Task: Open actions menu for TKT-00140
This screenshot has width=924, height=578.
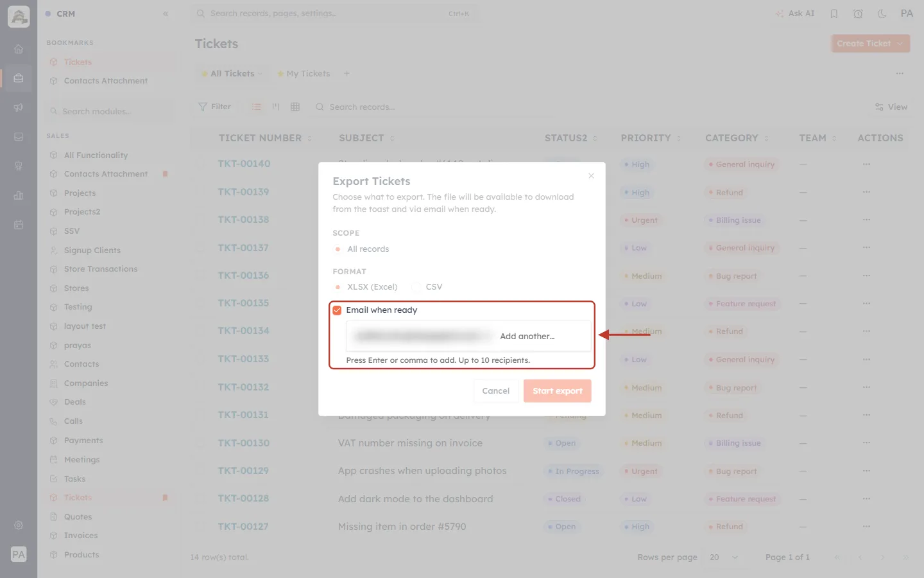Action: [x=866, y=164]
